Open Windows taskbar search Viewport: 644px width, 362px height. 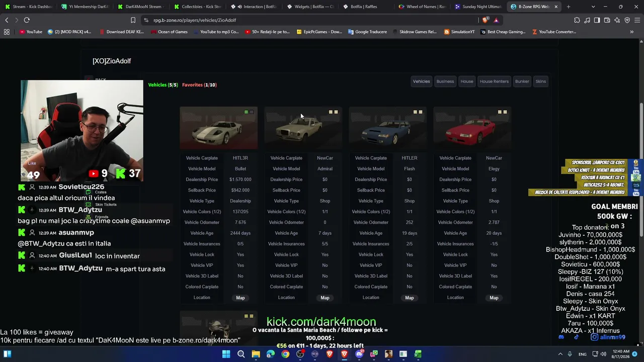click(241, 354)
